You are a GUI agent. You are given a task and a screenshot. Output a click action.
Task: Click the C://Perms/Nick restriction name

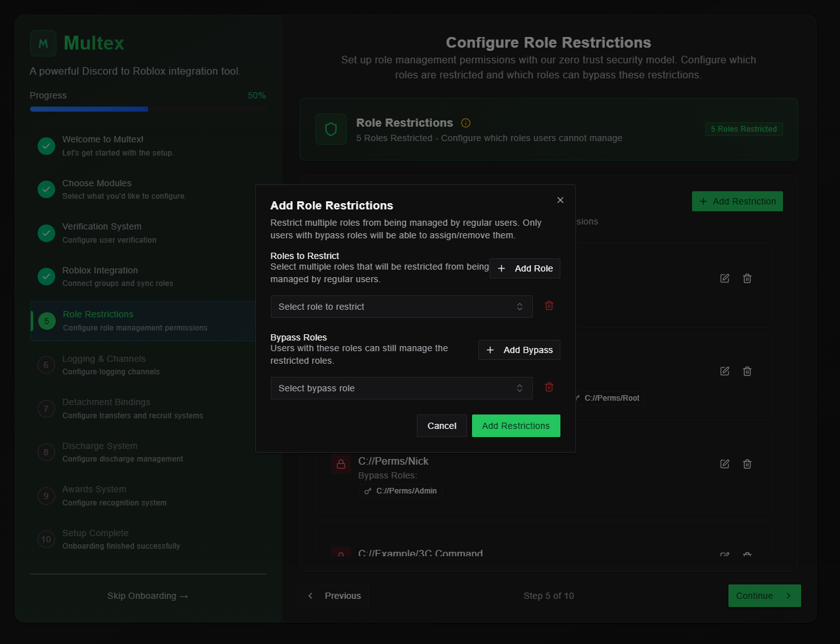(x=393, y=461)
